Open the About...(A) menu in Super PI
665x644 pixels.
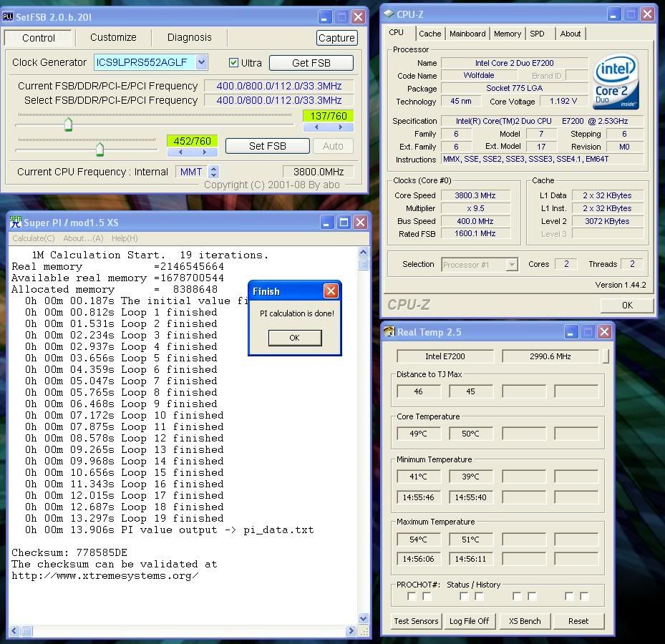tap(83, 238)
